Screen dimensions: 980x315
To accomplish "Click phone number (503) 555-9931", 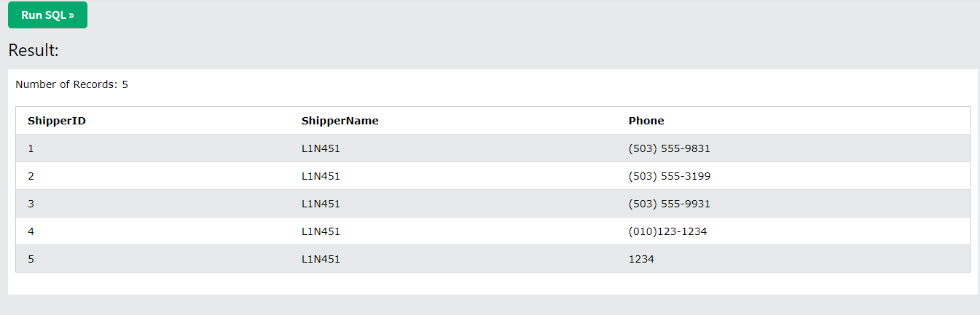I will point(669,204).
